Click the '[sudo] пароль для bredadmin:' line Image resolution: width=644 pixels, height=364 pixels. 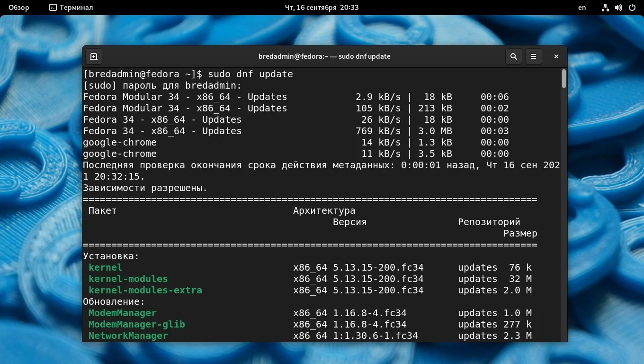click(162, 85)
